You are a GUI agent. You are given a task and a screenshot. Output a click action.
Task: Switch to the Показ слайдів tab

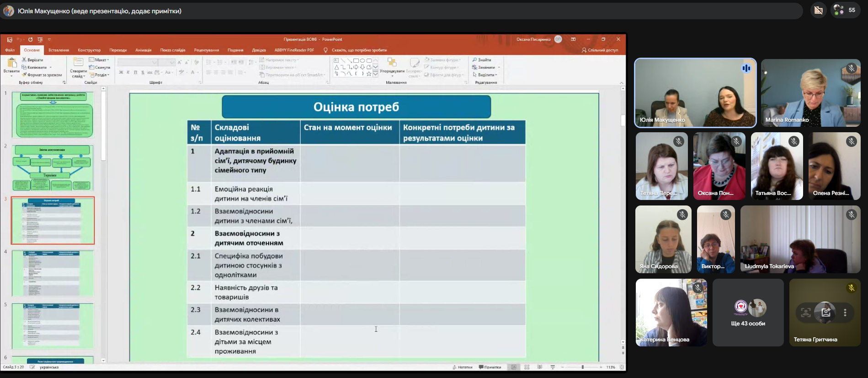click(x=173, y=50)
